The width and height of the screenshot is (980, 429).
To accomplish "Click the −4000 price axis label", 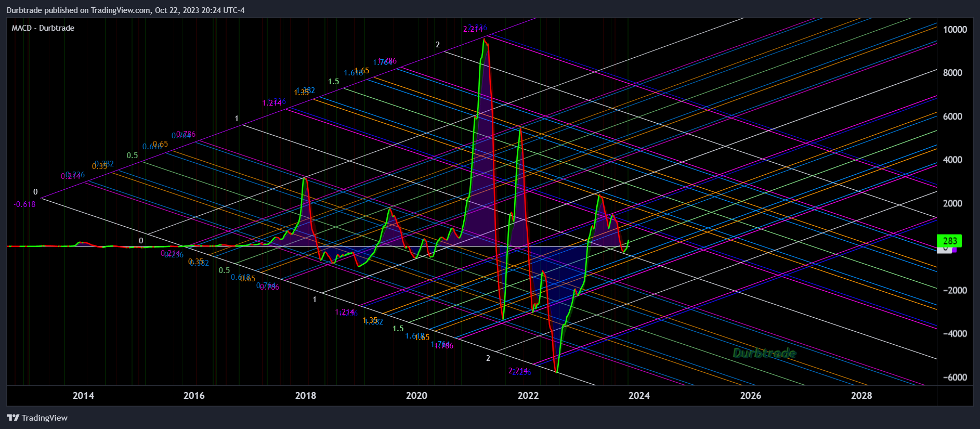I will (955, 334).
